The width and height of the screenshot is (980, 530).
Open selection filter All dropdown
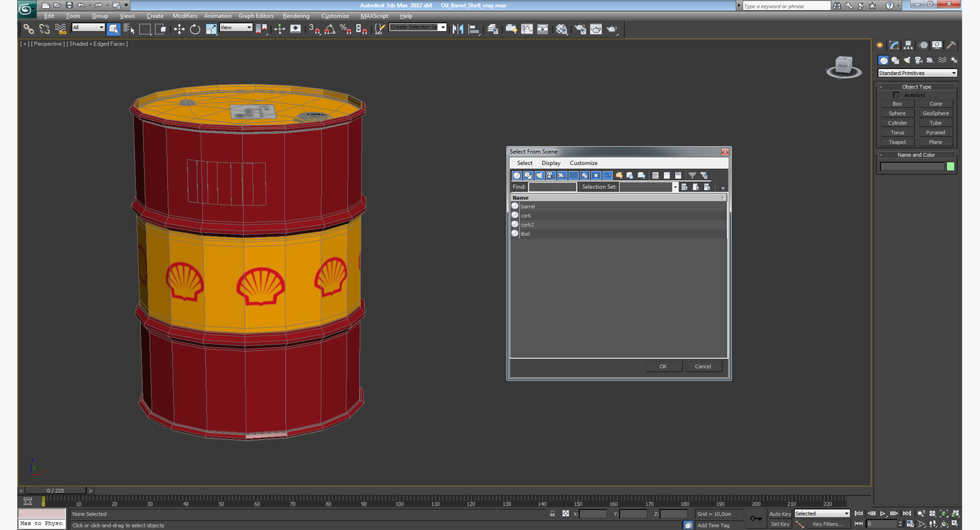coord(88,28)
